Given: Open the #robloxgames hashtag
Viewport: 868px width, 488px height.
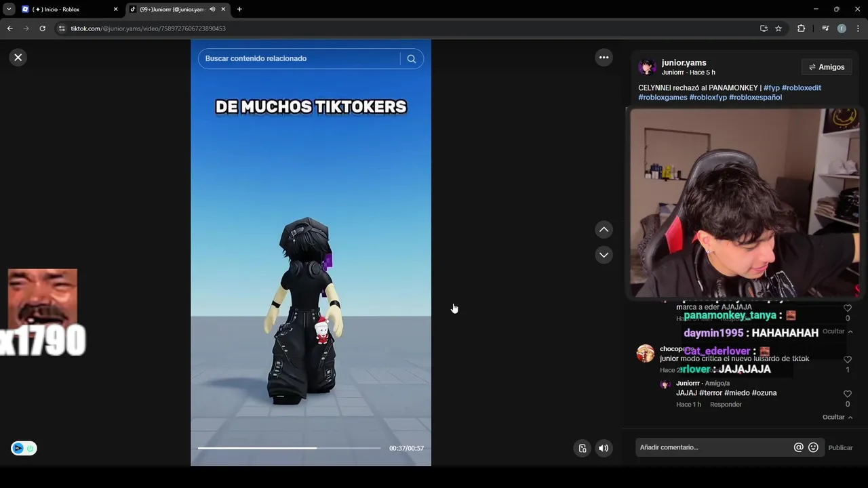Looking at the screenshot, I should [x=663, y=97].
